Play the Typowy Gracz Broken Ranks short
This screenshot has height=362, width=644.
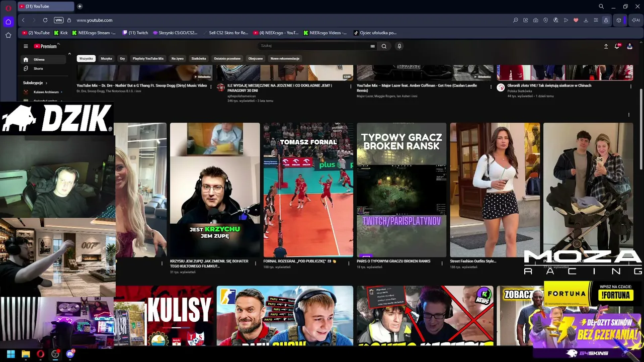pyautogui.click(x=401, y=190)
